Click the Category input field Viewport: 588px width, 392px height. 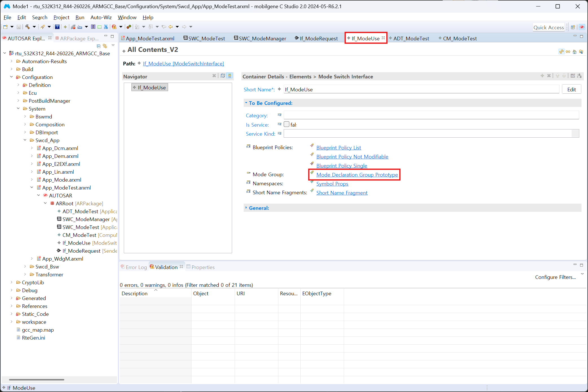click(431, 115)
